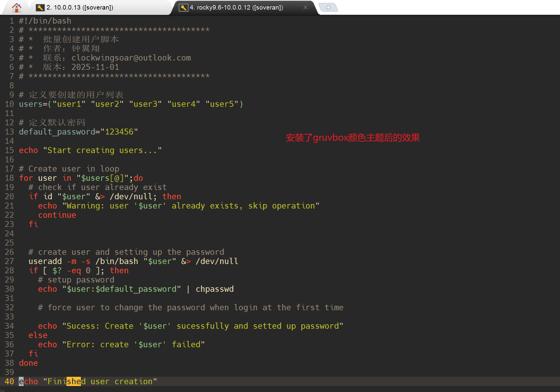Select the 4. rocky9.6-10.0.0.12 tab

coord(236,7)
